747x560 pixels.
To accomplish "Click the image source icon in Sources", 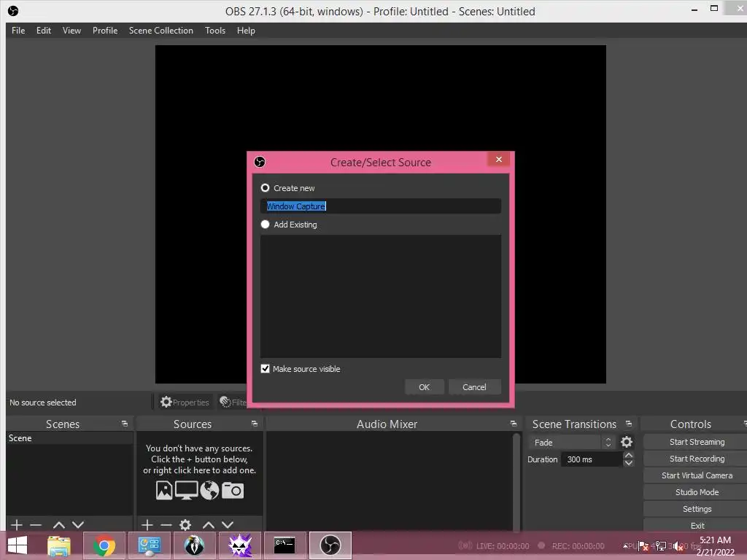I will pos(164,490).
